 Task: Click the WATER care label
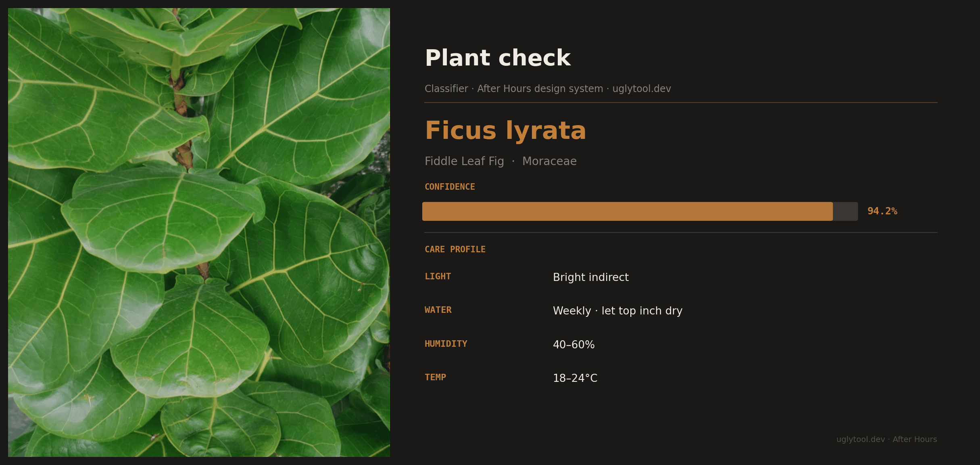point(438,310)
